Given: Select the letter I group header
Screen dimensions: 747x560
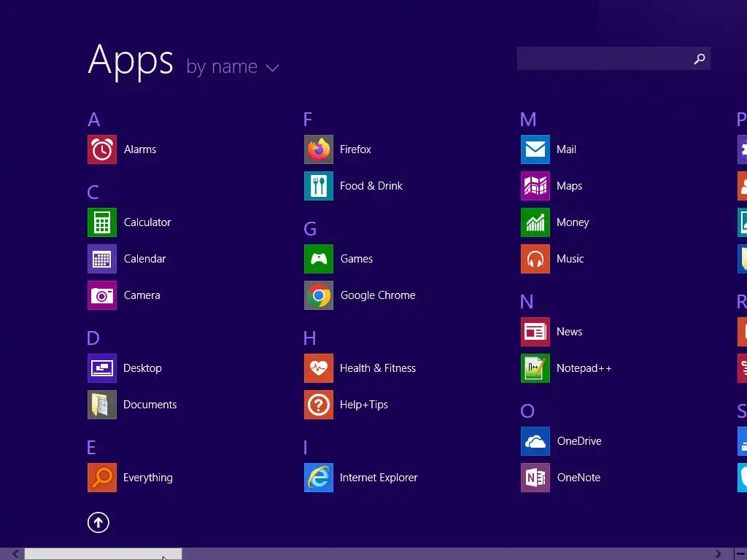Looking at the screenshot, I should pyautogui.click(x=306, y=448).
